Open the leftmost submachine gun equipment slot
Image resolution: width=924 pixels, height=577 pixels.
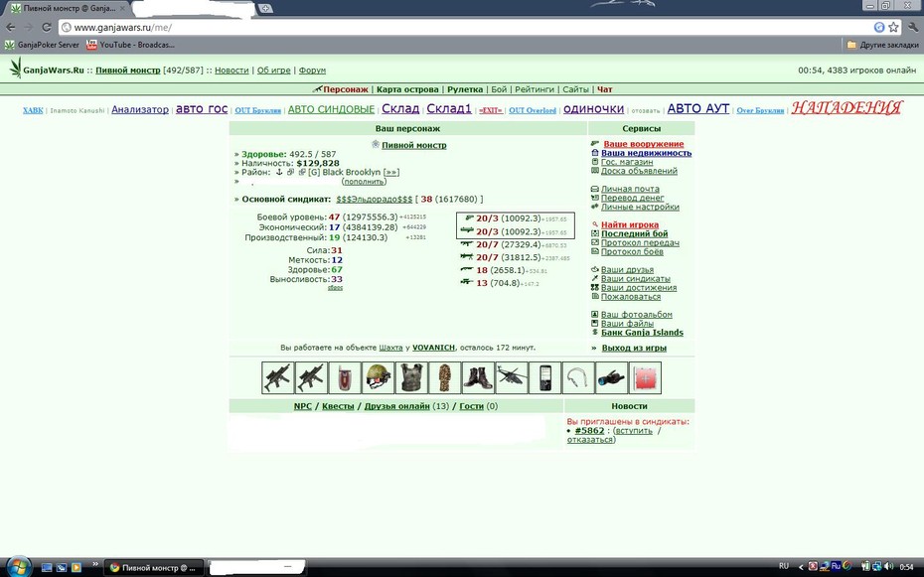(x=277, y=378)
